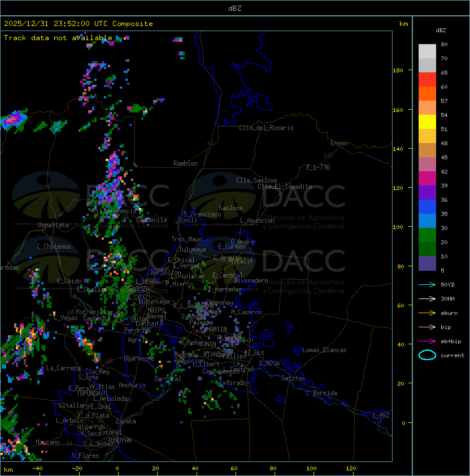Select the bright green swatch in dBZ scale

coord(427,235)
